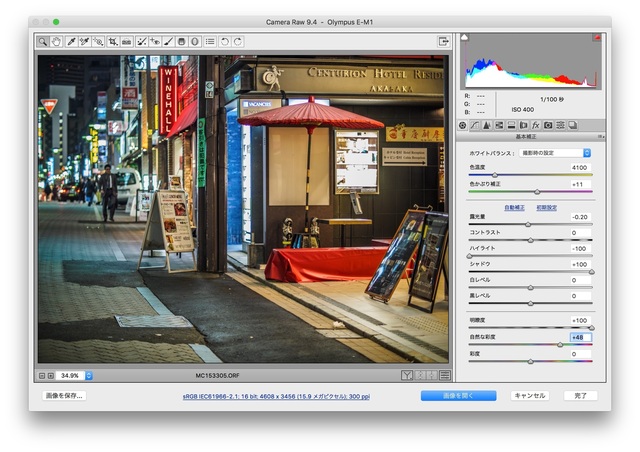The image size is (640, 452).
Task: Open the Camera Calibration panel tab
Action: (548, 125)
